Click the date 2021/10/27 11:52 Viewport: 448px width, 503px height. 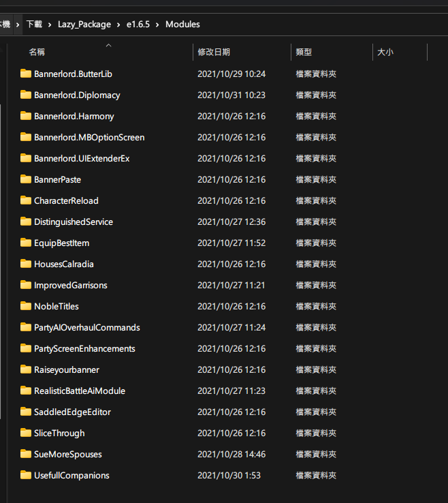tap(231, 243)
